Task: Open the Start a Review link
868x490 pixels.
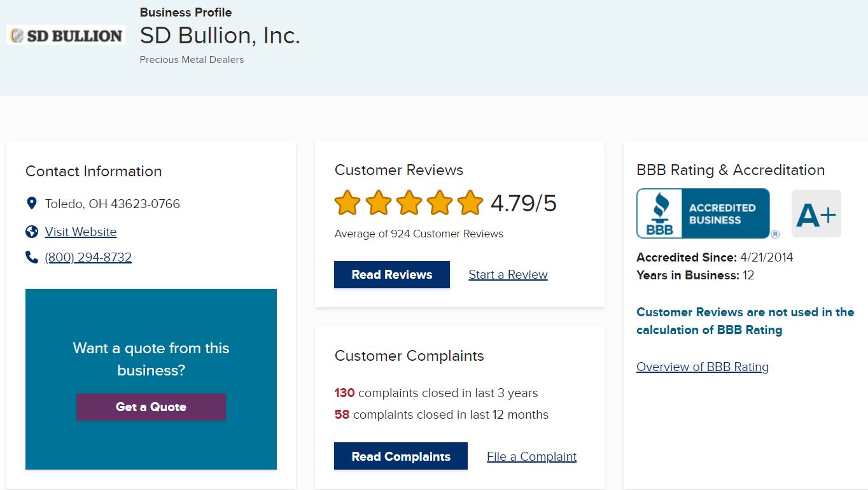Action: 508,274
